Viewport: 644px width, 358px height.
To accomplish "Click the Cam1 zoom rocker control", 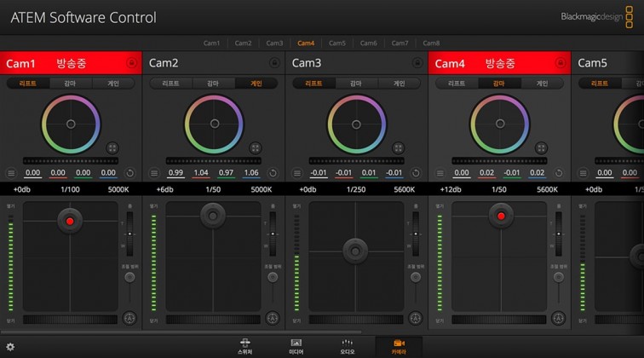I will (x=129, y=234).
